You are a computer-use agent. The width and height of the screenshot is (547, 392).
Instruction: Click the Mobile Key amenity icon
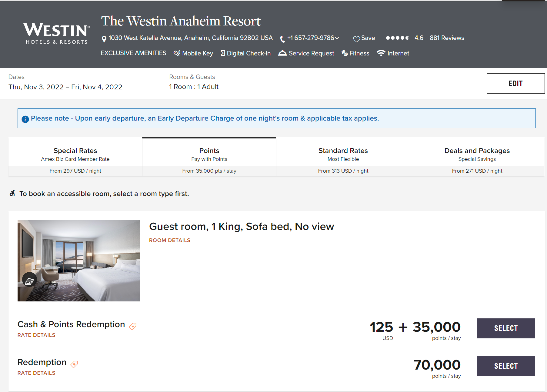pyautogui.click(x=177, y=53)
